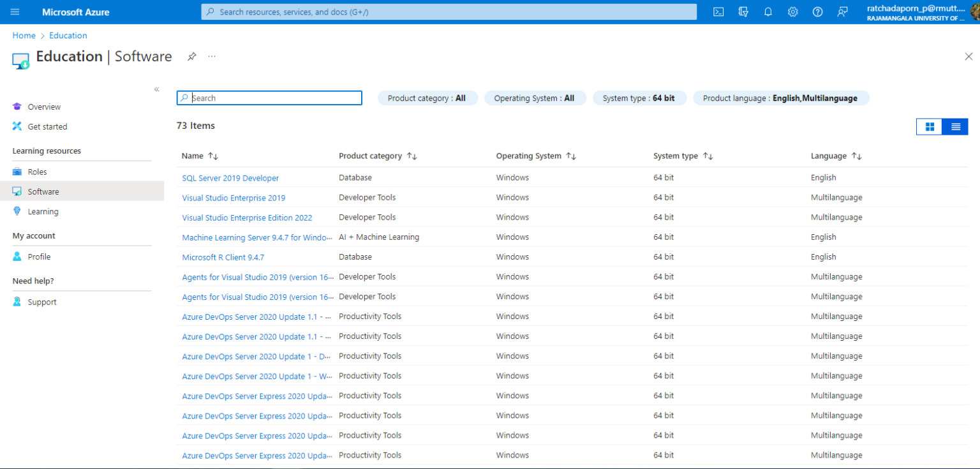The height and width of the screenshot is (469, 980).
Task: Sort by Product category arrows
Action: [x=412, y=156]
